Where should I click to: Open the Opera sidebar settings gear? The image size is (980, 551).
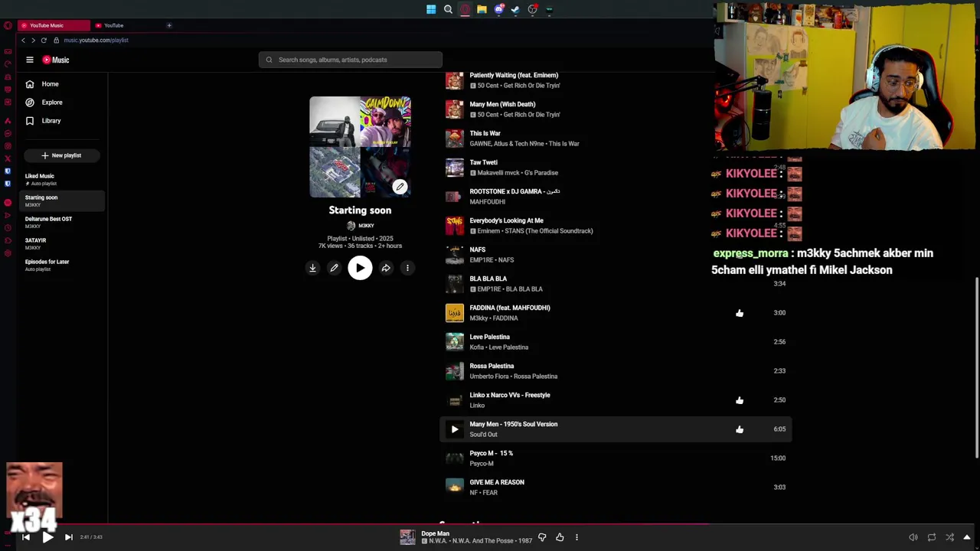click(x=8, y=254)
